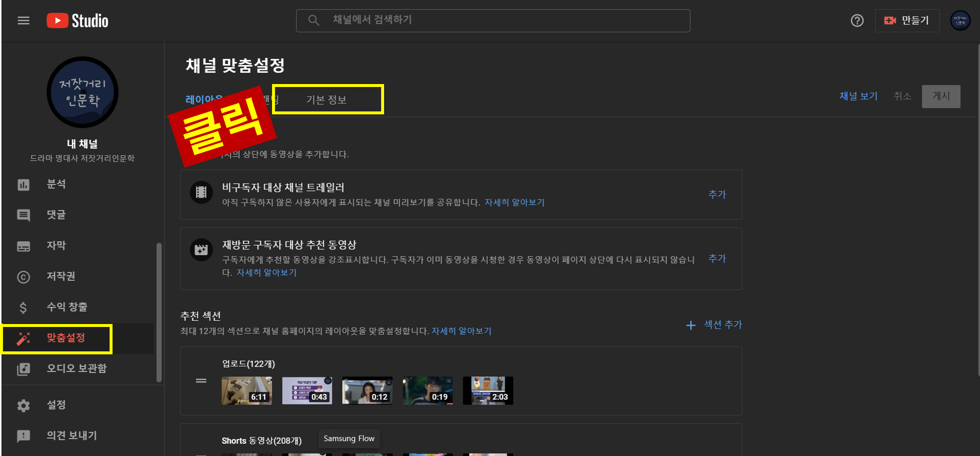
Task: Open the help question mark icon
Action: [857, 21]
